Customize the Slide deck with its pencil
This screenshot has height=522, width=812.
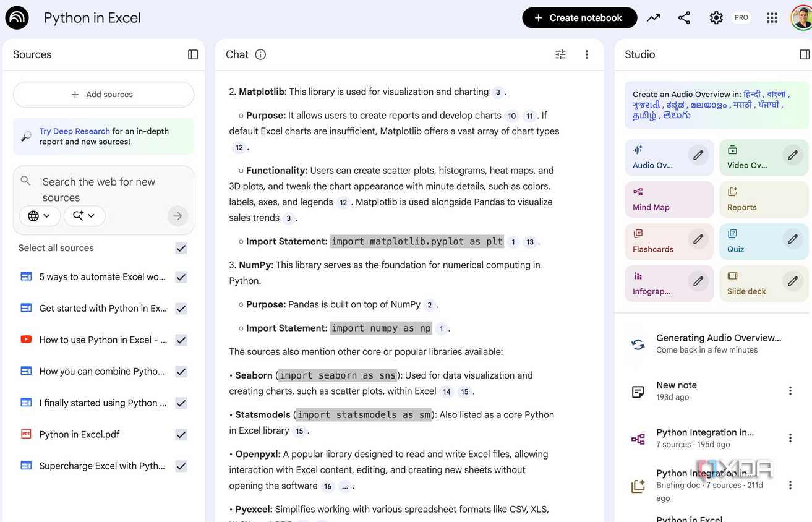[x=793, y=281]
